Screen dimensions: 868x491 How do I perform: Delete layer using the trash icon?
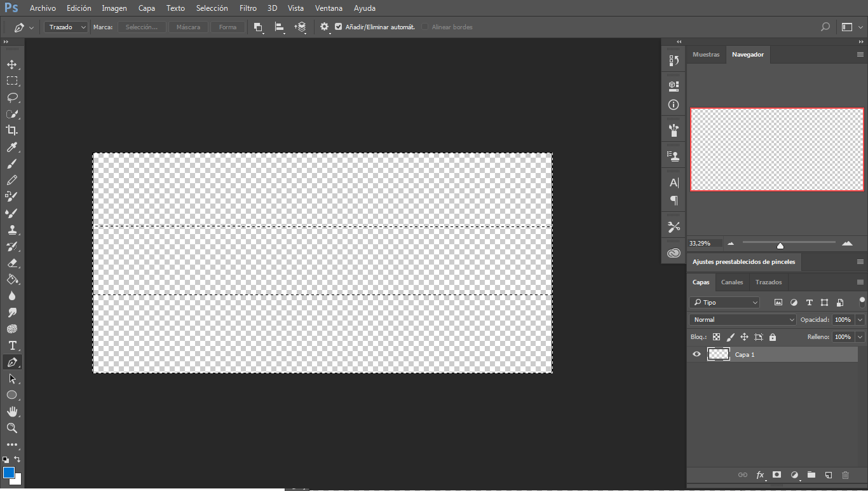[x=845, y=475]
